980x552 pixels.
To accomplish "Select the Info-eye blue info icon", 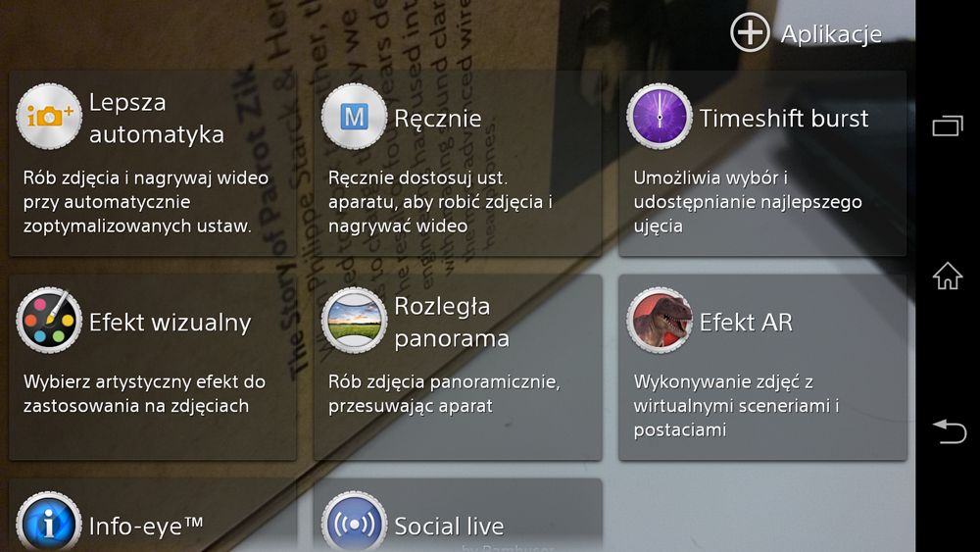I will [49, 522].
